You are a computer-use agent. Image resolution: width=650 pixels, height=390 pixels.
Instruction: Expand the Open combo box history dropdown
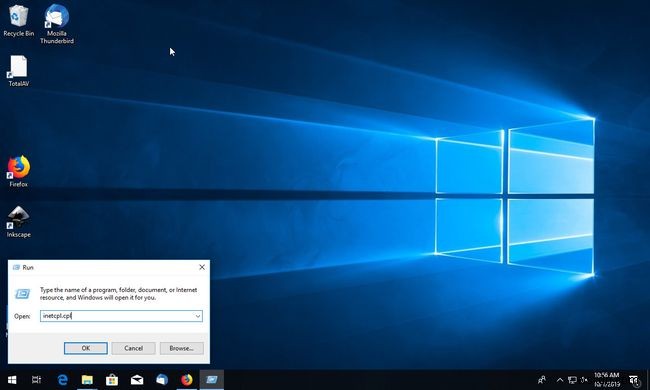pos(198,316)
